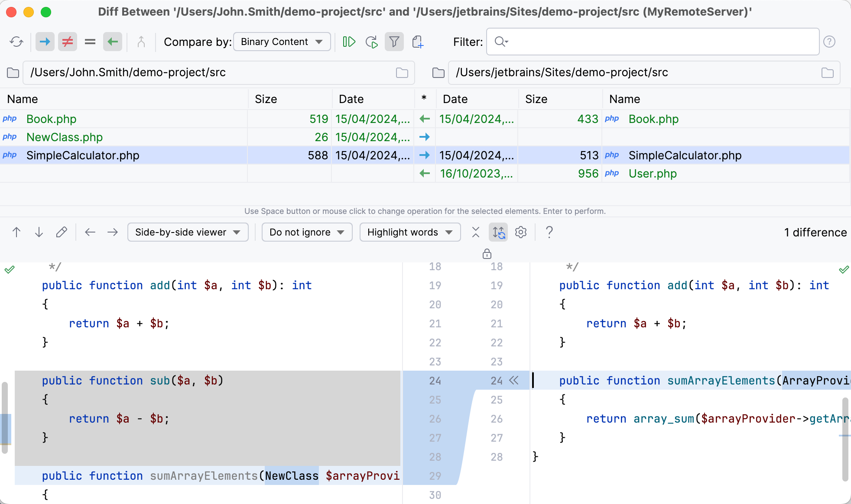Click the copy to left arrow icon

[112, 42]
